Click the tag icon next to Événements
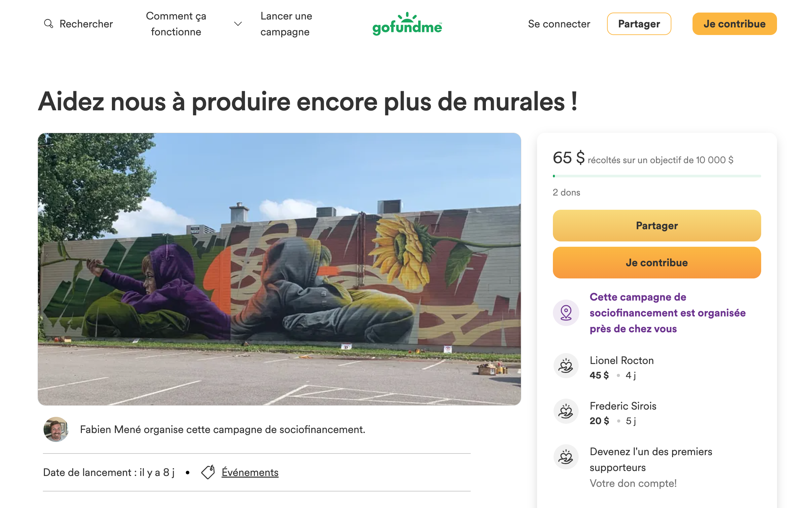 208,472
